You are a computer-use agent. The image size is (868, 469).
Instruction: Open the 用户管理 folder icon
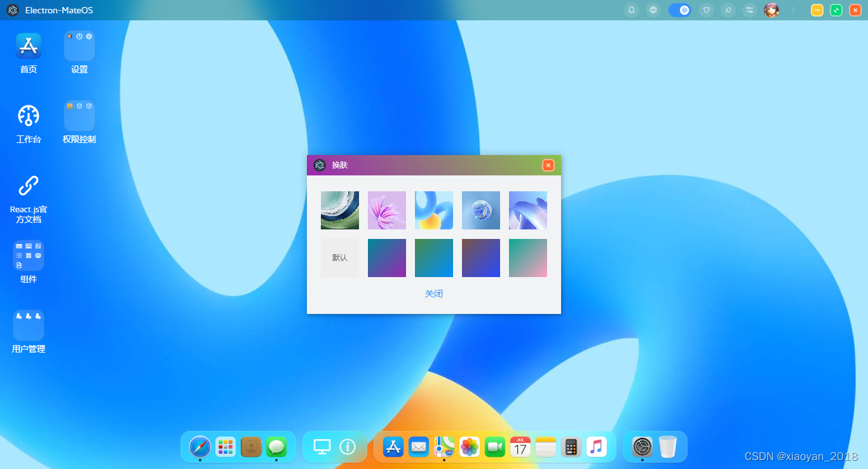click(x=29, y=325)
